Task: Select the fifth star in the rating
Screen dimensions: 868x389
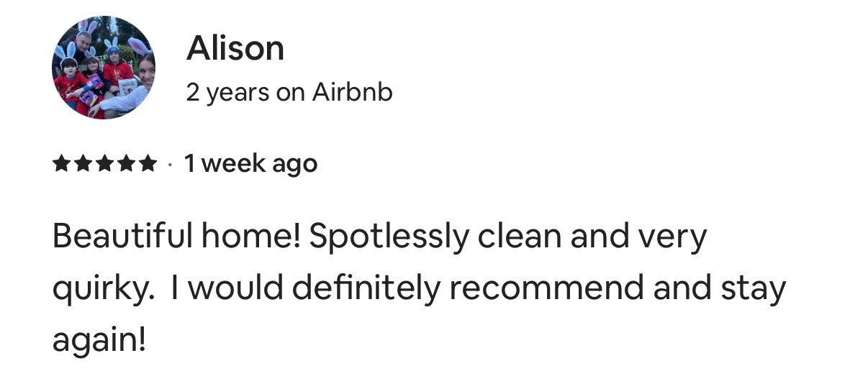Action: point(148,165)
